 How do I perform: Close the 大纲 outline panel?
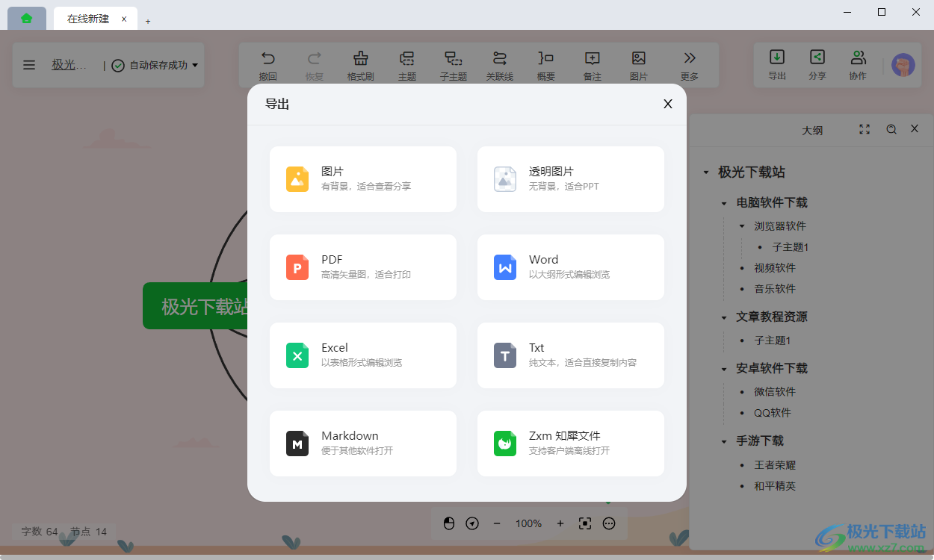pyautogui.click(x=915, y=129)
